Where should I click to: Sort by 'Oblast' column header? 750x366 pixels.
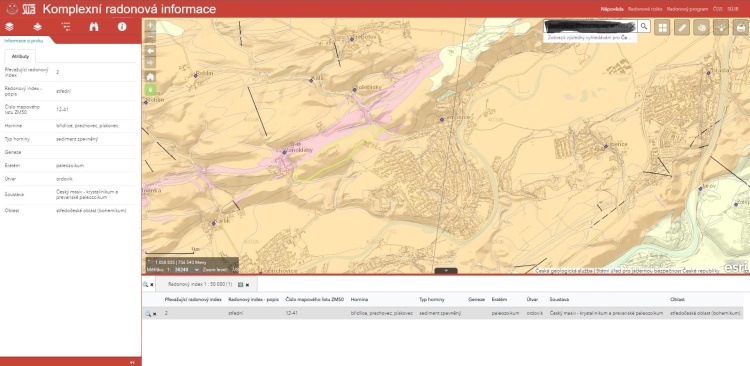pos(677,299)
